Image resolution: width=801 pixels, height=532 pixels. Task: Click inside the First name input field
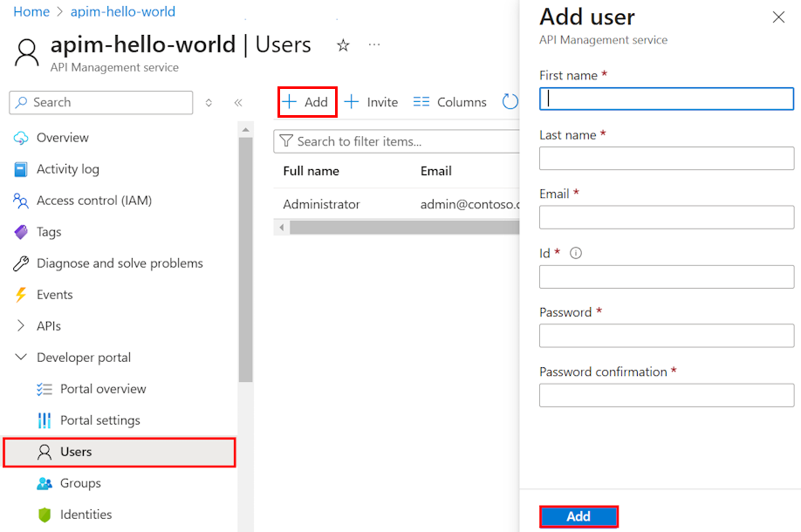click(666, 99)
